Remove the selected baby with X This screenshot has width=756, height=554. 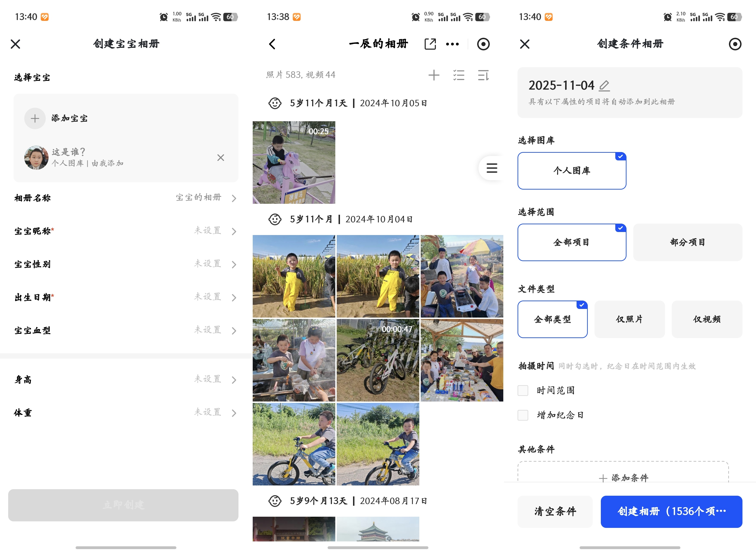pos(220,158)
